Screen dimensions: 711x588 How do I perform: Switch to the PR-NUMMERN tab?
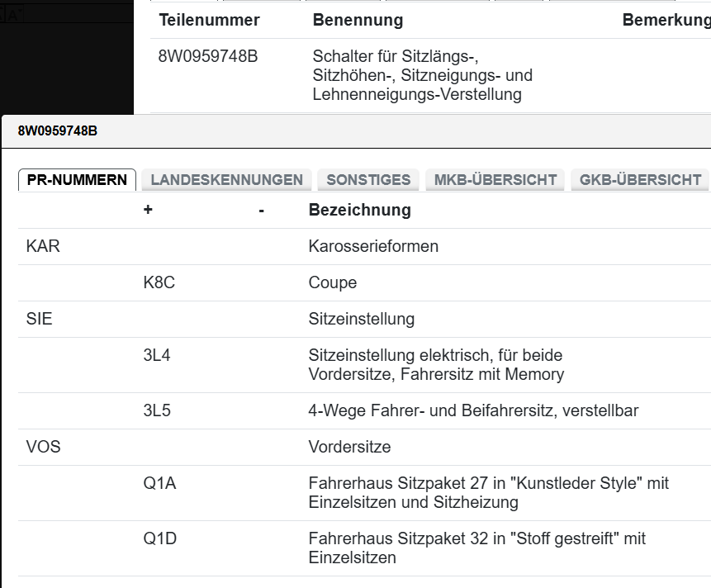tap(77, 180)
